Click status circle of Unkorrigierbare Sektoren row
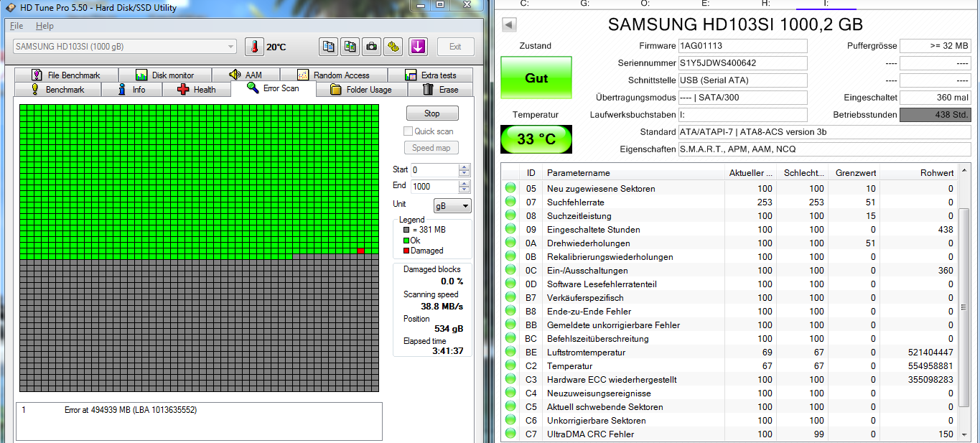 pos(510,421)
